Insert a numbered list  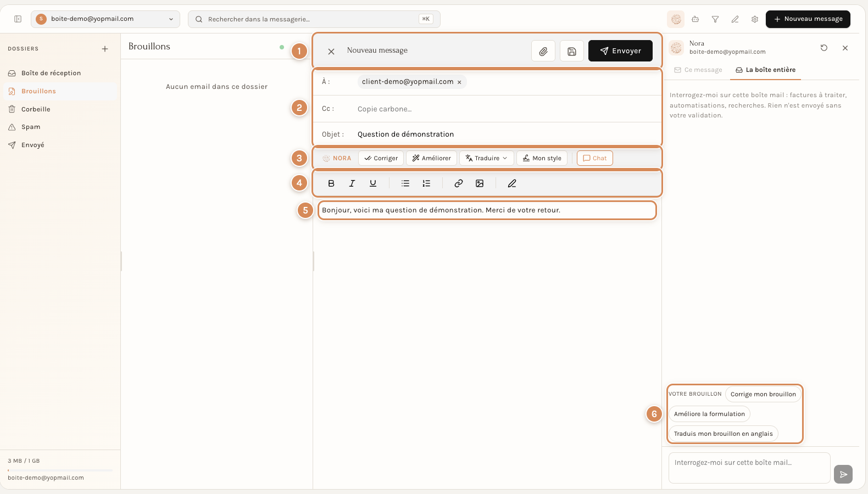tap(426, 183)
